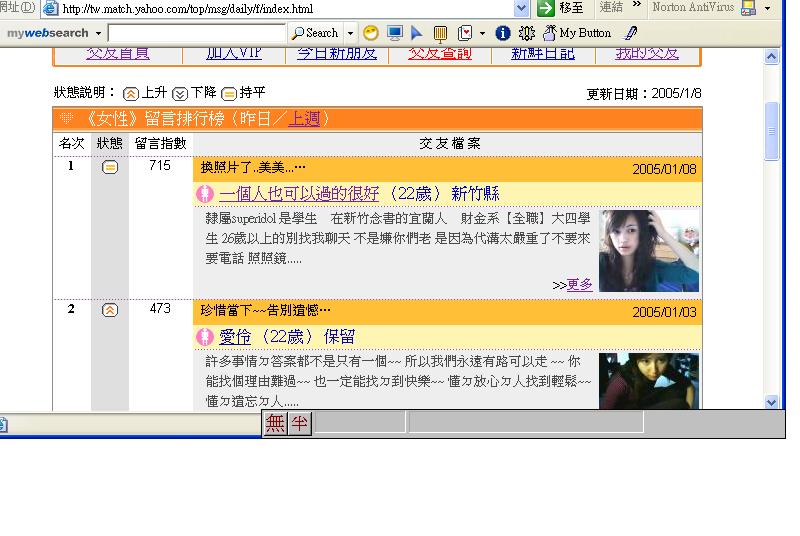Click the green Go arrow button
Viewport: 800px width, 536px height.
click(x=546, y=8)
